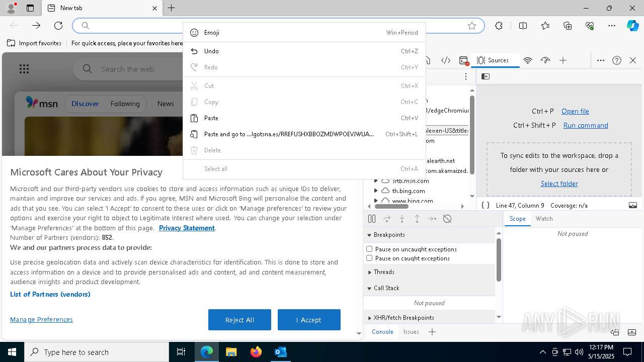The width and height of the screenshot is (644, 362).
Task: Open List of Partners (vendors) link
Action: click(x=50, y=294)
